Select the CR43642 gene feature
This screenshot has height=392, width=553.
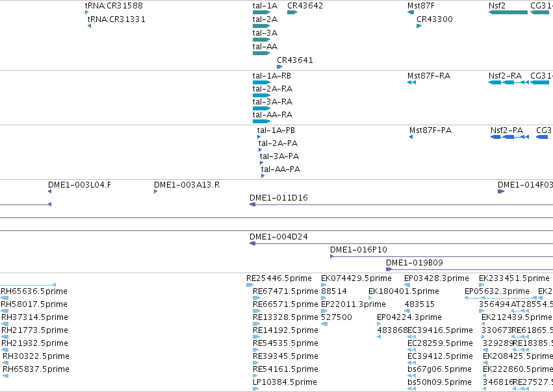[x=292, y=12]
